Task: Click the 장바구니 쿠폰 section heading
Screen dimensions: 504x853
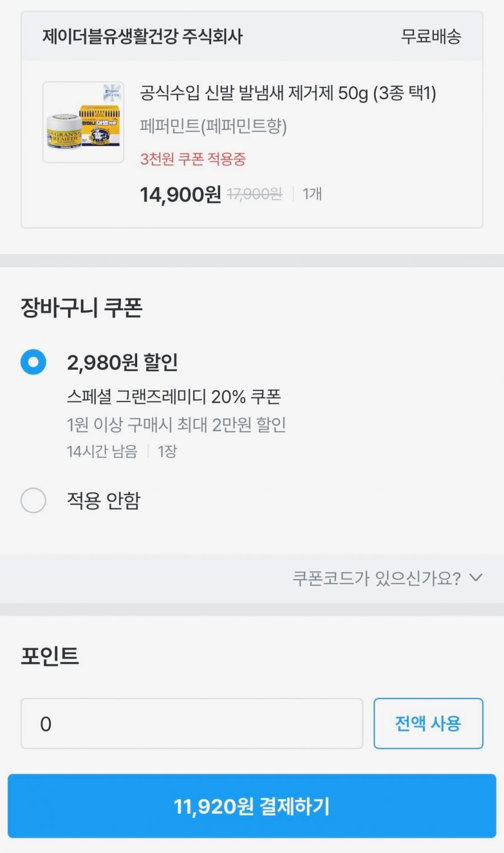Action: pos(82,307)
